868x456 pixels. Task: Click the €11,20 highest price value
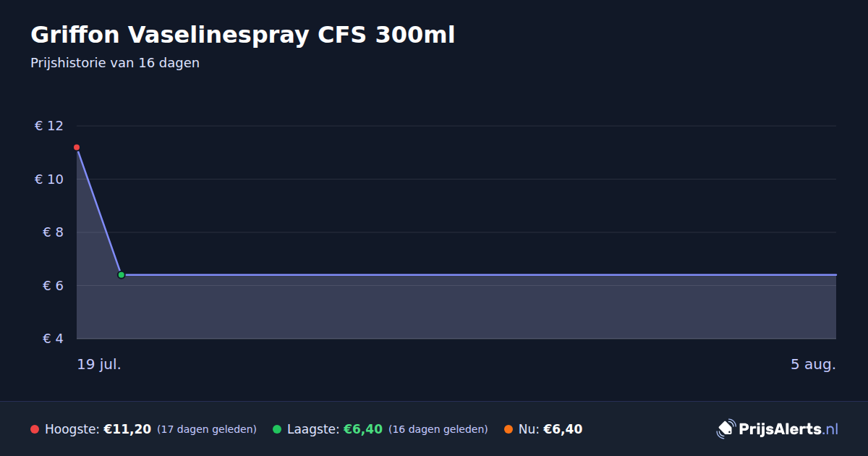point(127,429)
